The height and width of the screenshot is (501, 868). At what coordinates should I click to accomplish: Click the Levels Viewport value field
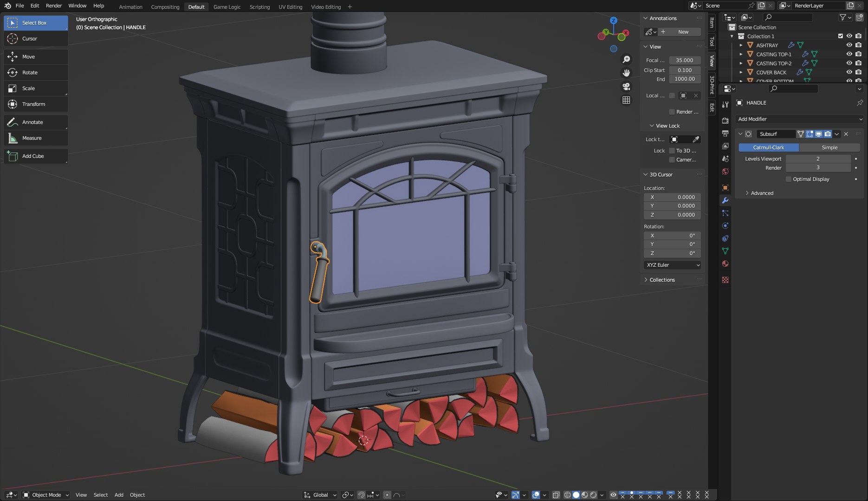click(818, 159)
